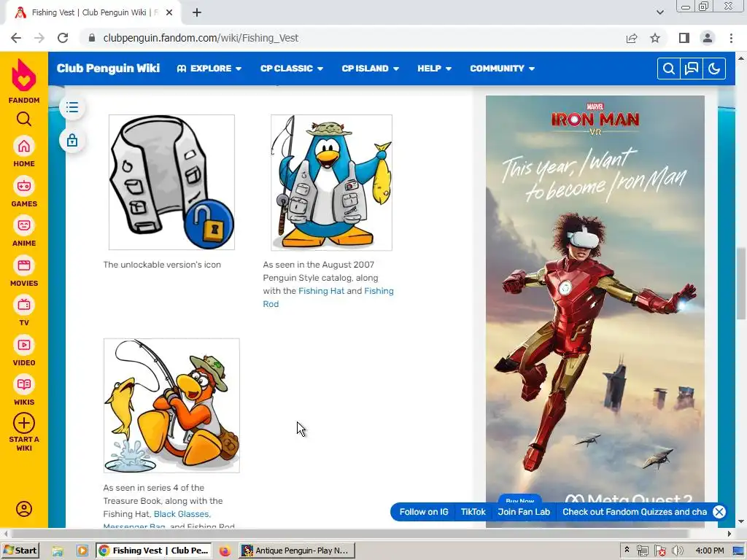View site security lock info
This screenshot has width=747, height=560.
pyautogui.click(x=92, y=38)
